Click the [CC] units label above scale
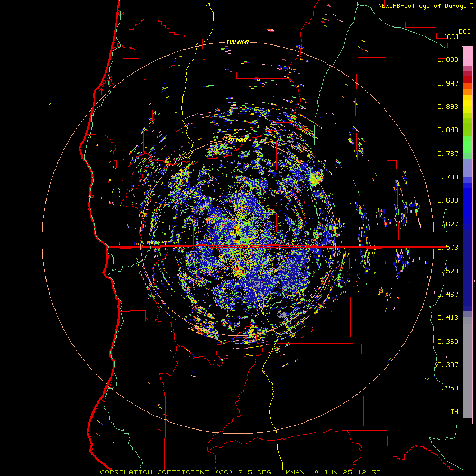This screenshot has width=476, height=476. 451,36
